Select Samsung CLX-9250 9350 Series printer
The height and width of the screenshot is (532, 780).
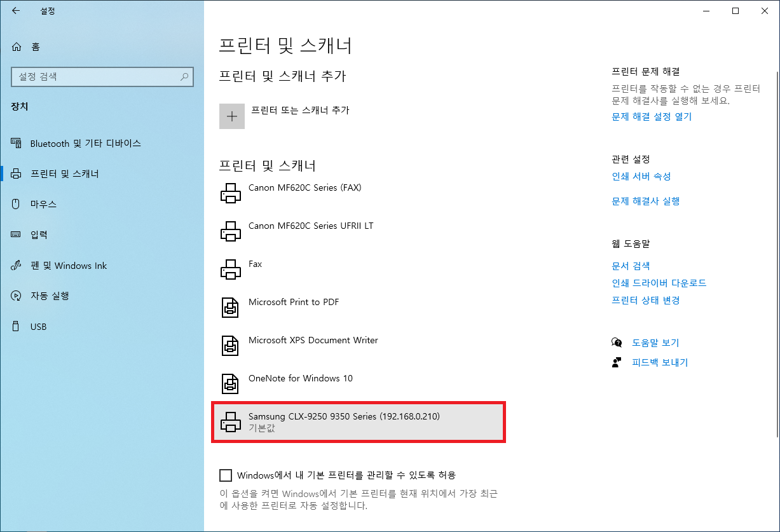point(359,422)
